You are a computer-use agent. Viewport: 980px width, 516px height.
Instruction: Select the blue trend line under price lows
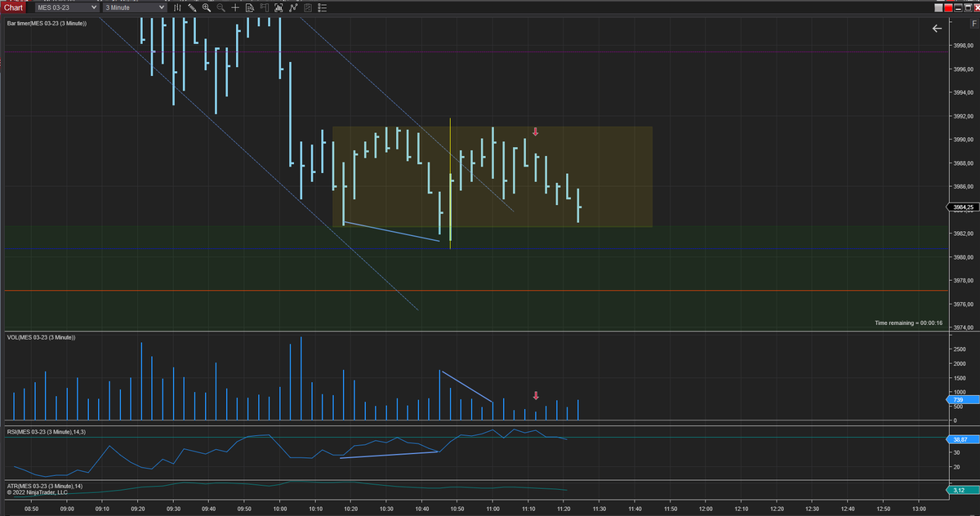coord(392,232)
